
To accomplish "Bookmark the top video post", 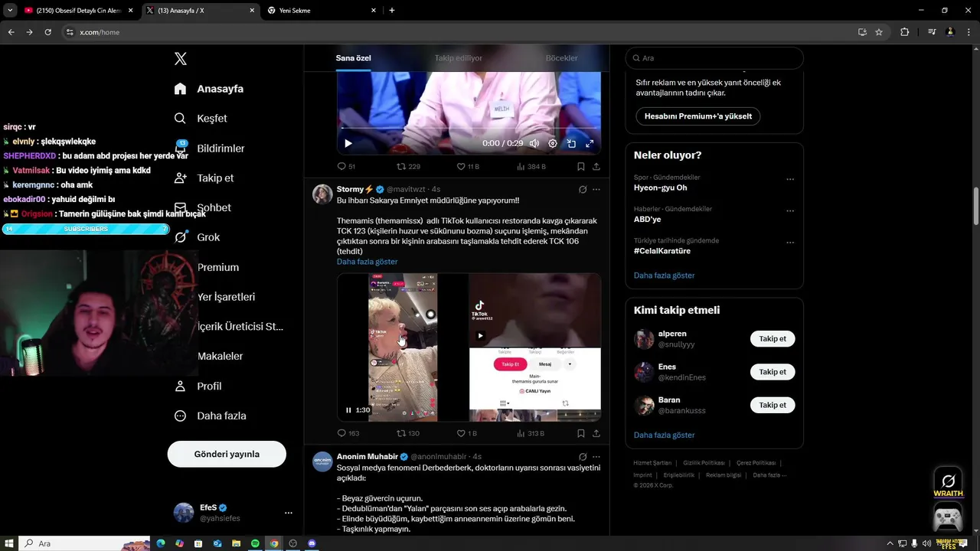I will click(x=581, y=166).
